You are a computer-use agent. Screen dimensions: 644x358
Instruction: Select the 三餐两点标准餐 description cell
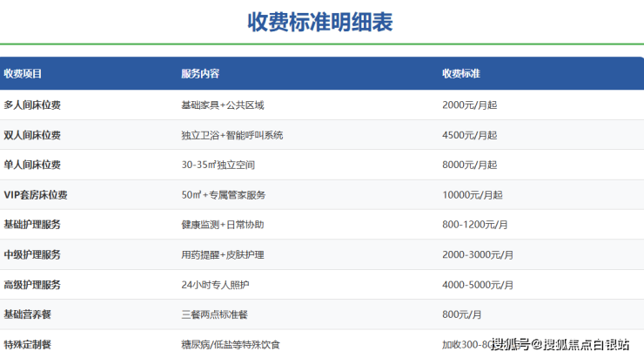click(x=216, y=314)
